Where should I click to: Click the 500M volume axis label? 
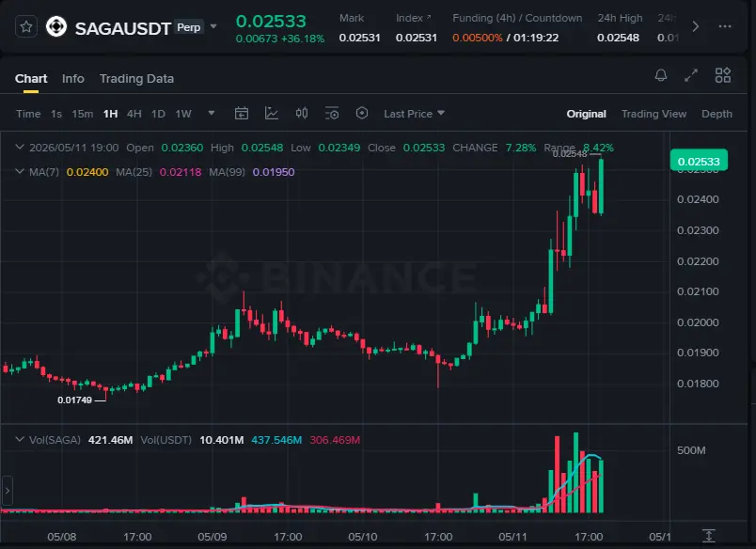691,450
